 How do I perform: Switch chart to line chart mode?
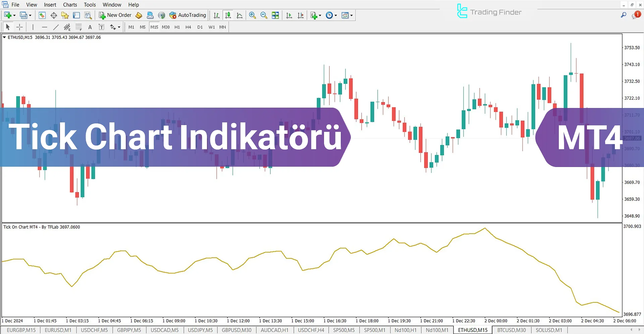tap(239, 15)
